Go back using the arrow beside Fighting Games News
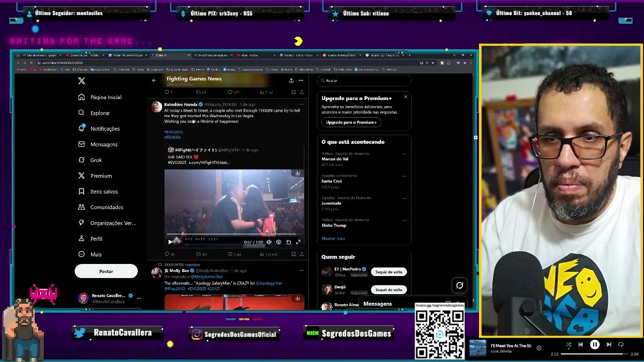This screenshot has width=644, height=362. tap(154, 80)
